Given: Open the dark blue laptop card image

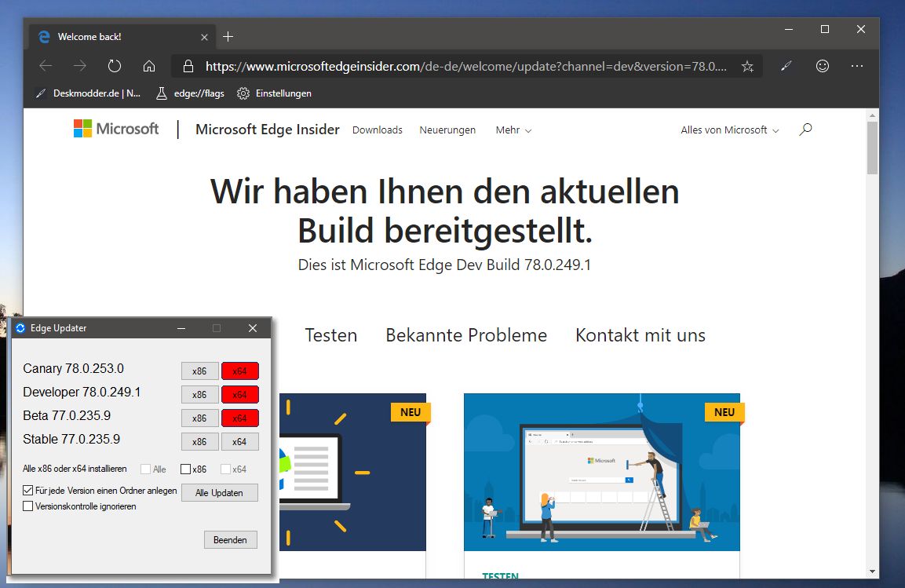Looking at the screenshot, I should pyautogui.click(x=352, y=472).
